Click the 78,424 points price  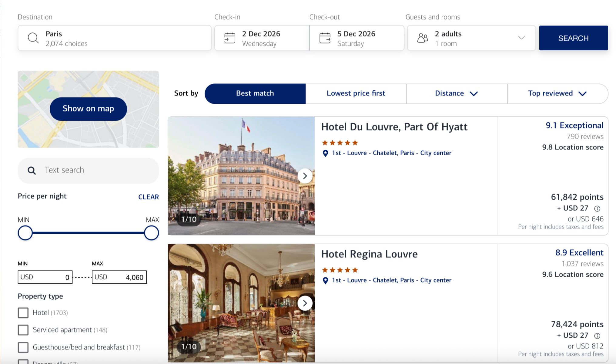[x=577, y=324]
